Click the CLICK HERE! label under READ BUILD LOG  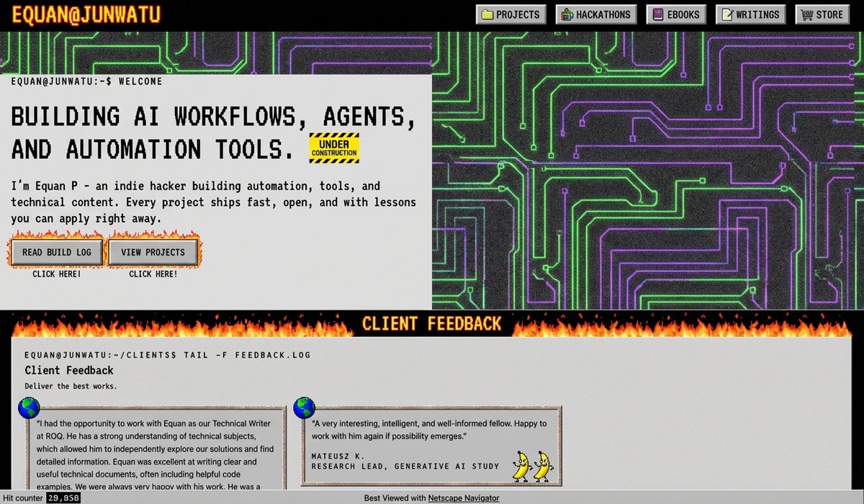(x=56, y=274)
